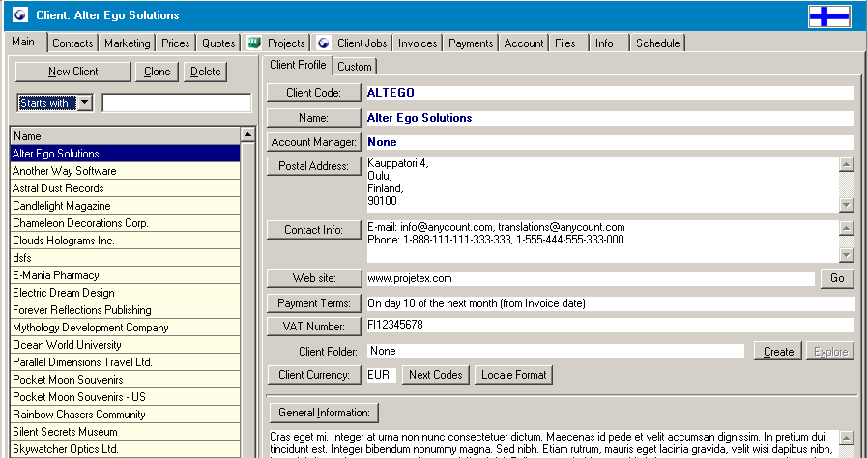Image resolution: width=868 pixels, height=458 pixels.
Task: Expand the 'Starts with' filter dropdown
Action: point(84,103)
